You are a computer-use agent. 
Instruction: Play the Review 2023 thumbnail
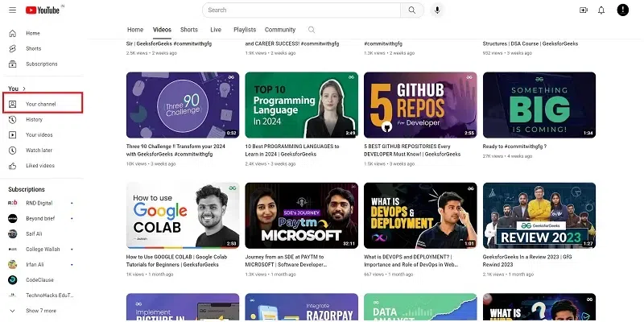[x=539, y=216]
